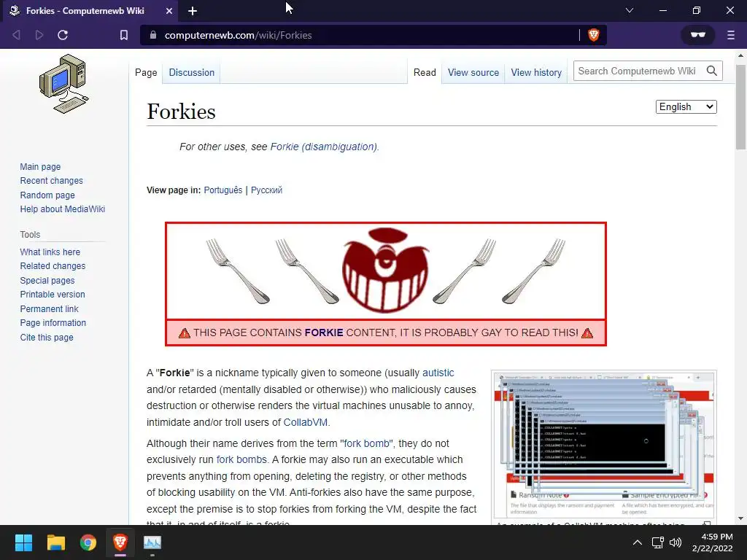Open Recent changes
This screenshot has width=747, height=560.
point(52,181)
